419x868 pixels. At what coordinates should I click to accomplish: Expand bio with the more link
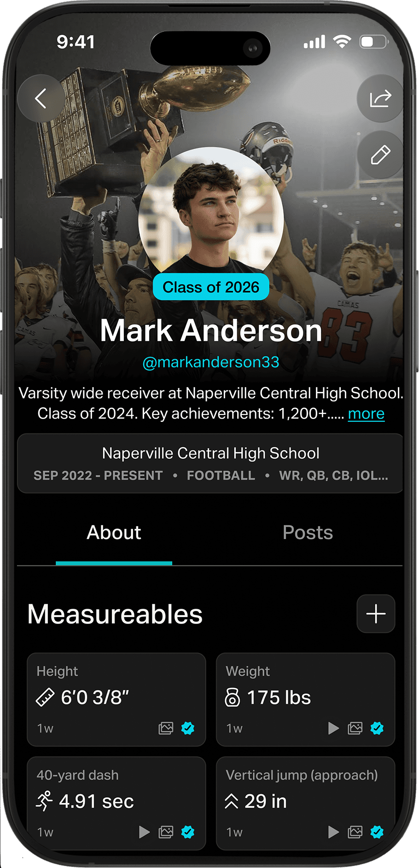point(366,414)
